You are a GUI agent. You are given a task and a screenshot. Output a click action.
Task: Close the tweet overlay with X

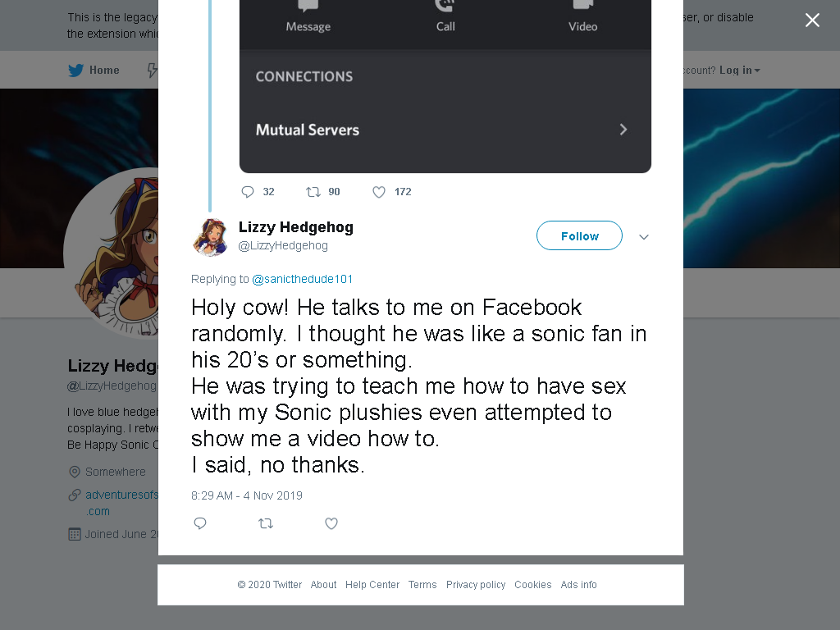coord(812,21)
